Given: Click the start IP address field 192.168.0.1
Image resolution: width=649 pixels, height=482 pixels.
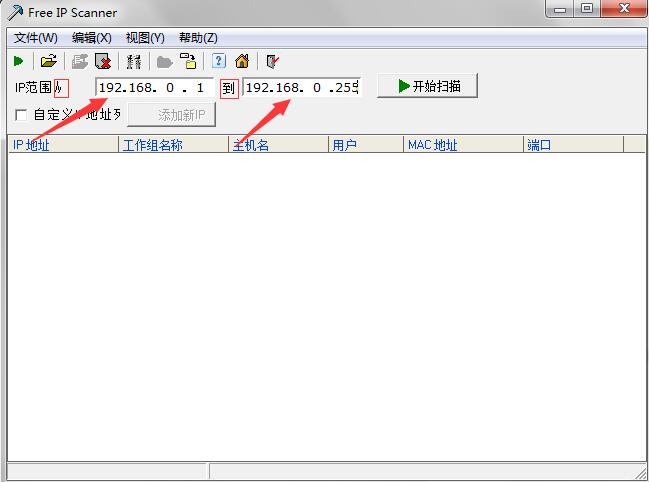Looking at the screenshot, I should tap(154, 87).
